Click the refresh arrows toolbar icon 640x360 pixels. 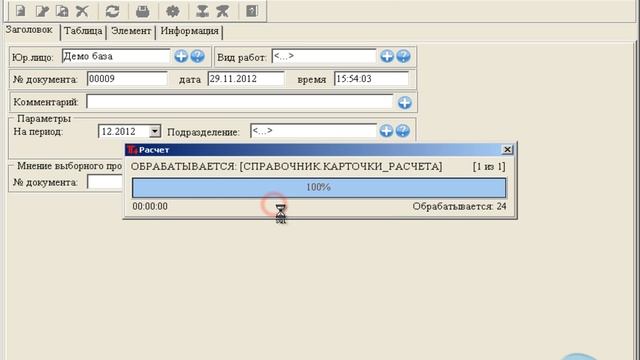coord(112,11)
